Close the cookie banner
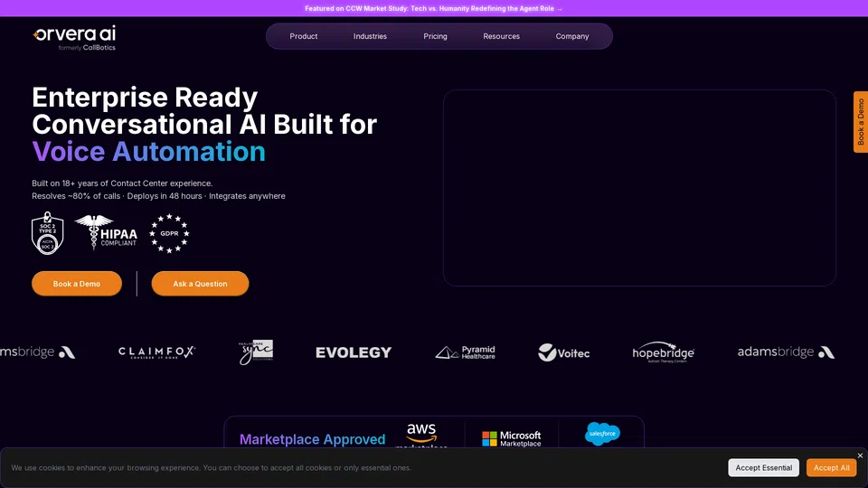868x488 pixels. pos(860,455)
